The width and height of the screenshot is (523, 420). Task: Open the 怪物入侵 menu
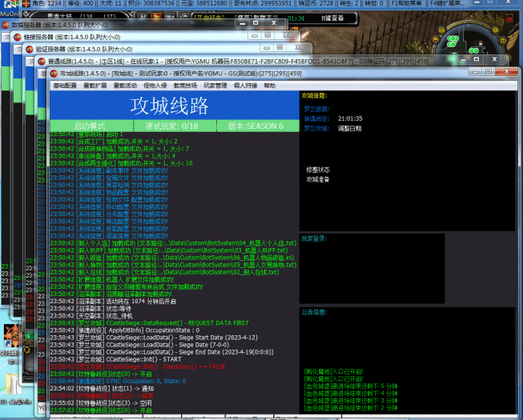click(155, 86)
